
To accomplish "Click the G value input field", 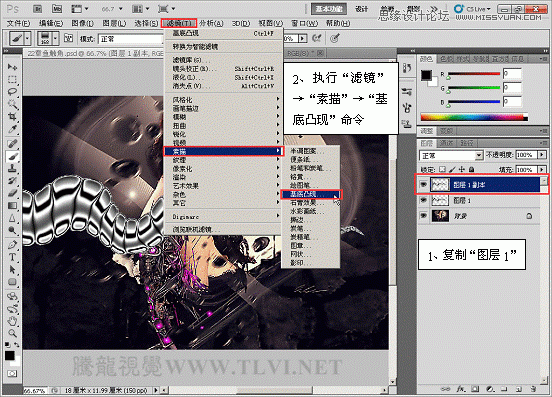I will (x=512, y=87).
